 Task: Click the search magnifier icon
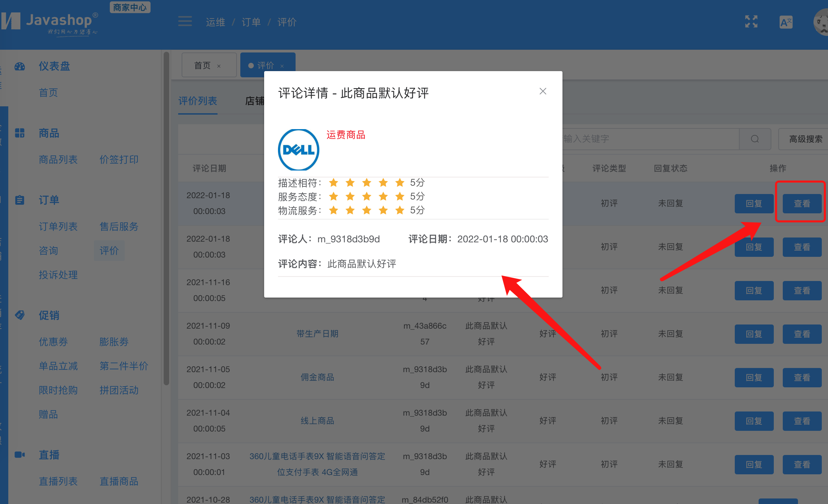pos(755,139)
